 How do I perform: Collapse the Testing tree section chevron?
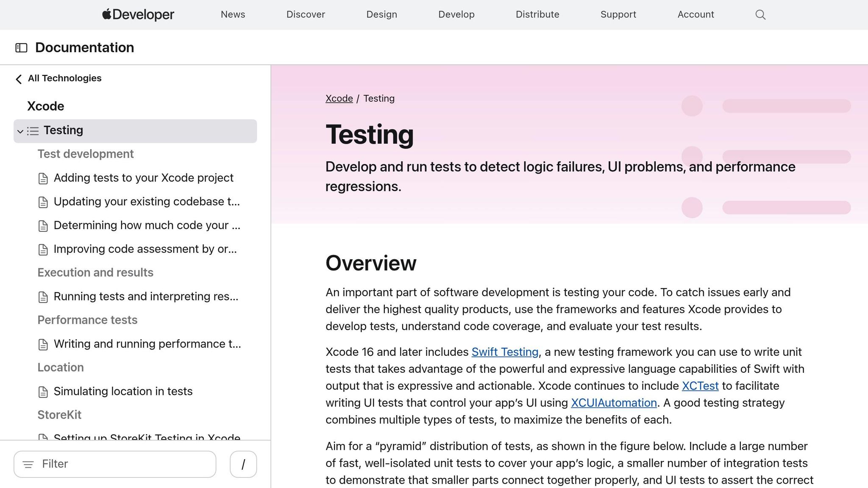[20, 131]
